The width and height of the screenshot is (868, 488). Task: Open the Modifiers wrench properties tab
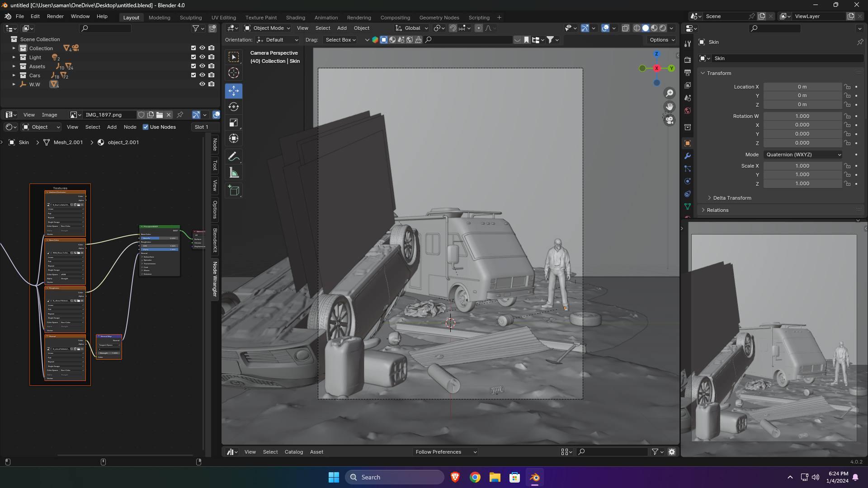pyautogui.click(x=688, y=156)
